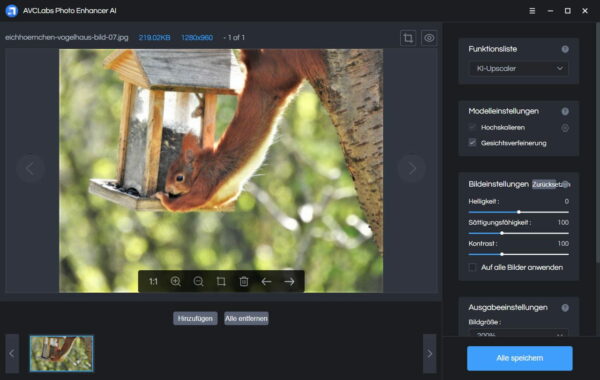Toggle the Gesichtsverfeinerung checkbox
The height and width of the screenshot is (380, 600).
(x=472, y=143)
